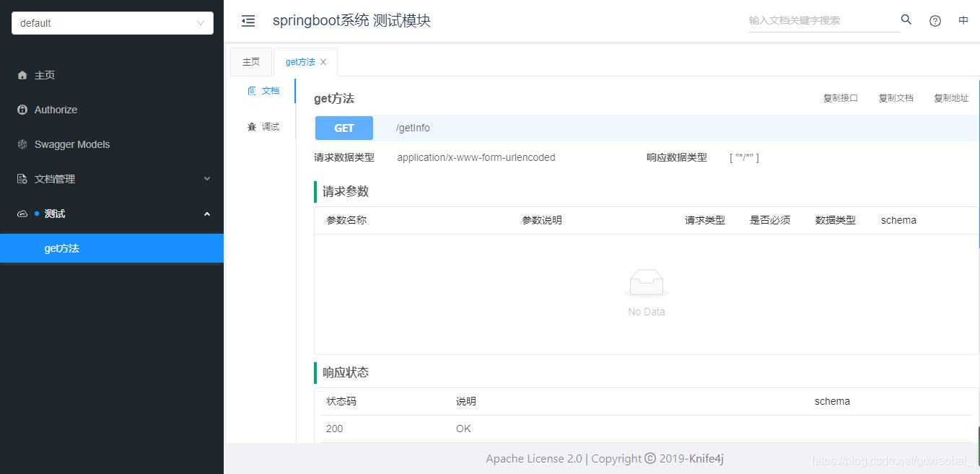The image size is (980, 474).
Task: Switch to the 主页 tab
Action: pos(251,61)
